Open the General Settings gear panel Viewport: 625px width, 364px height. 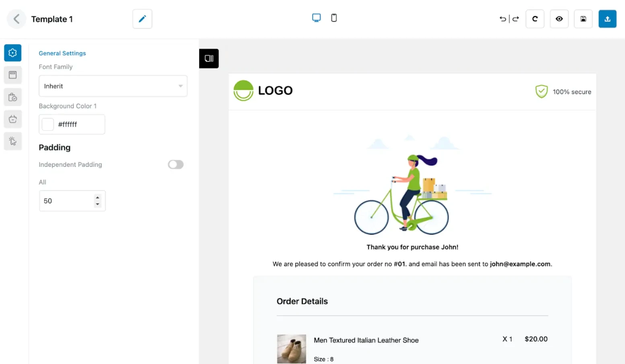(x=12, y=53)
